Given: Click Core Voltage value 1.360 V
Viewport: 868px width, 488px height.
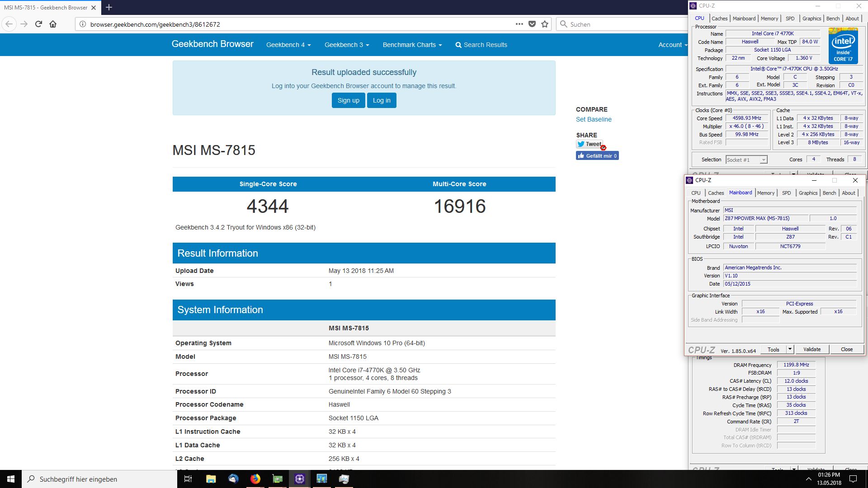Looking at the screenshot, I should 804,58.
